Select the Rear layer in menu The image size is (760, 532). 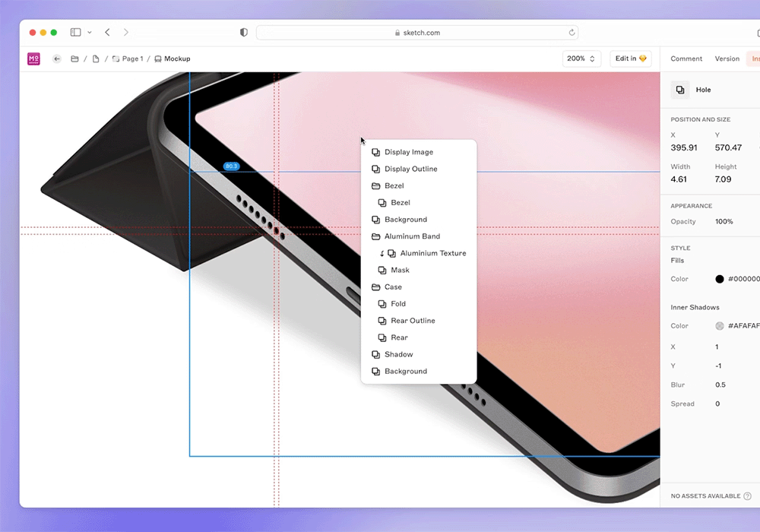coord(419,337)
